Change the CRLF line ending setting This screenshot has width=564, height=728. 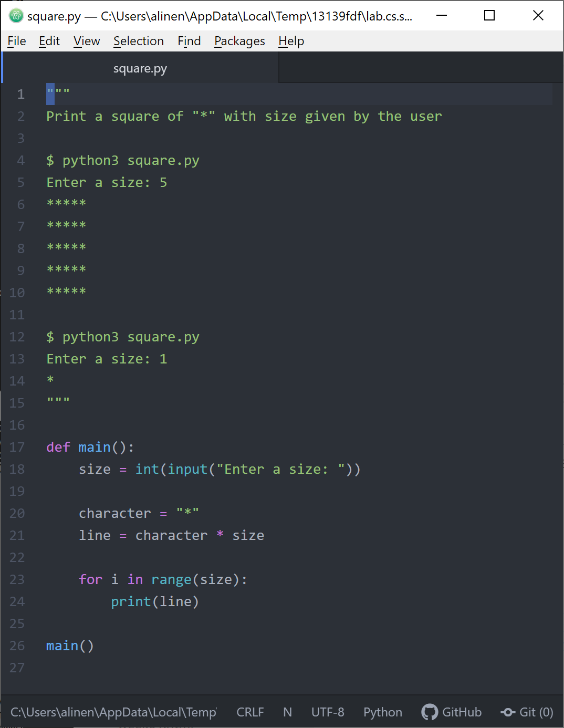pyautogui.click(x=250, y=712)
